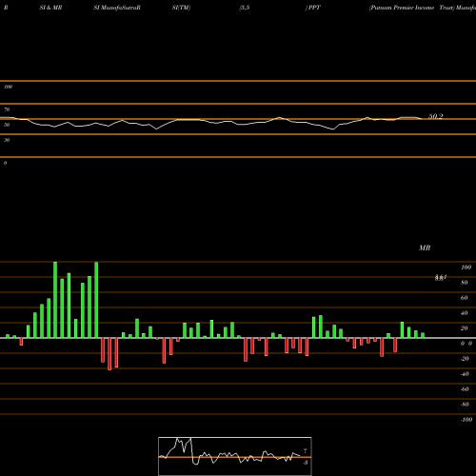Click the '0 0' zero-line label on MR axis
The height and width of the screenshot is (476, 476).
tap(466, 344)
